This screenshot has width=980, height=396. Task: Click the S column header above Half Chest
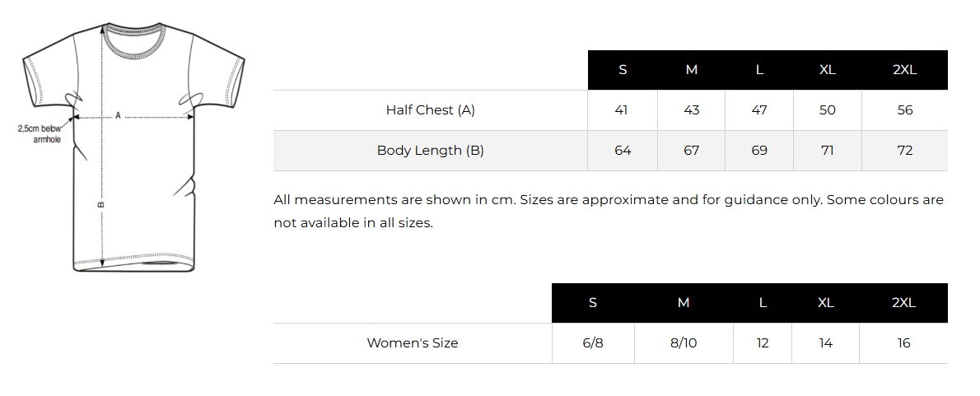point(623,70)
